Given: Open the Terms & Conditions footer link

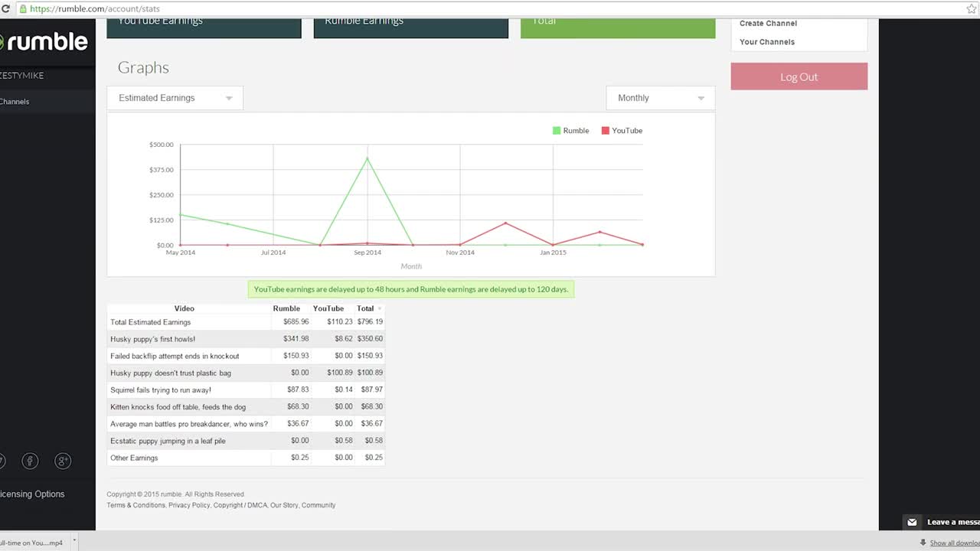Looking at the screenshot, I should click(136, 505).
